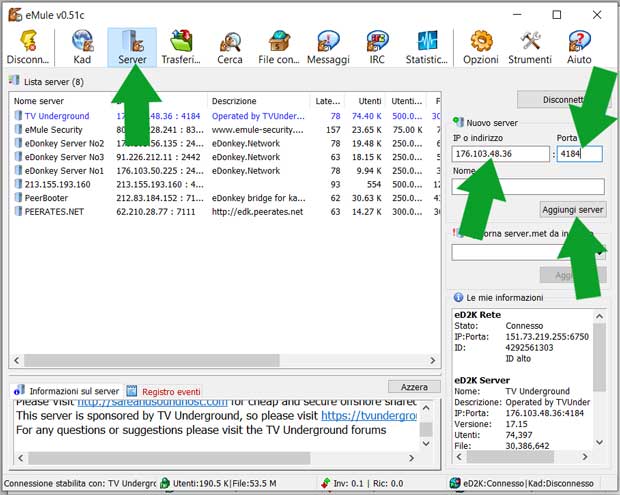Click the TV Underground server icon
Viewport: 620px width, 495px height.
[18, 115]
